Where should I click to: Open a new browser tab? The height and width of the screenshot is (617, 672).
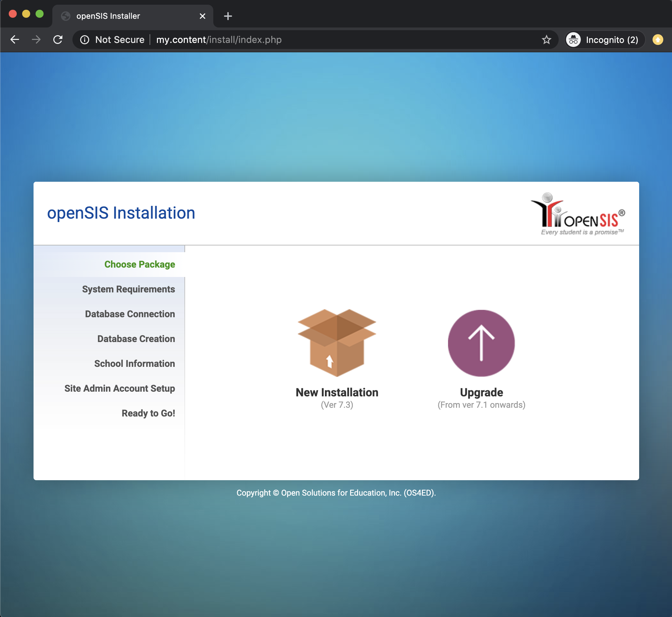point(228,16)
